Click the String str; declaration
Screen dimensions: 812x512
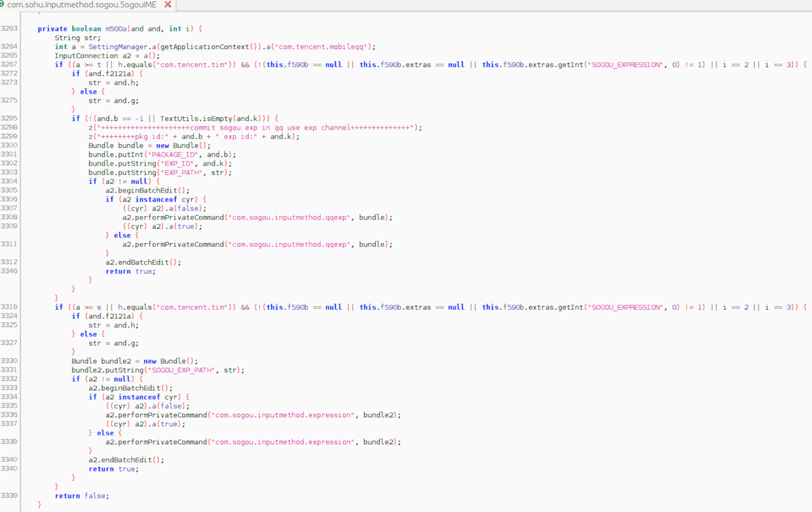(x=78, y=38)
